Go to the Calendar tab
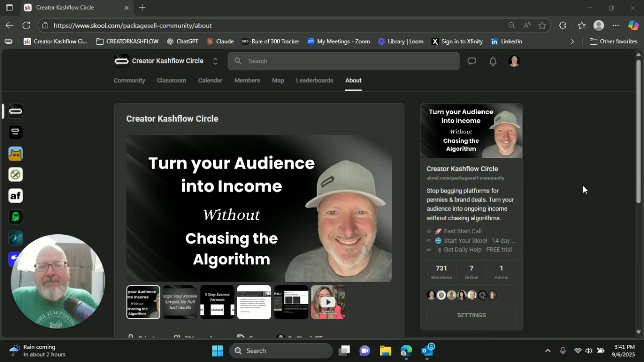This screenshot has width=644, height=362. tap(210, 80)
